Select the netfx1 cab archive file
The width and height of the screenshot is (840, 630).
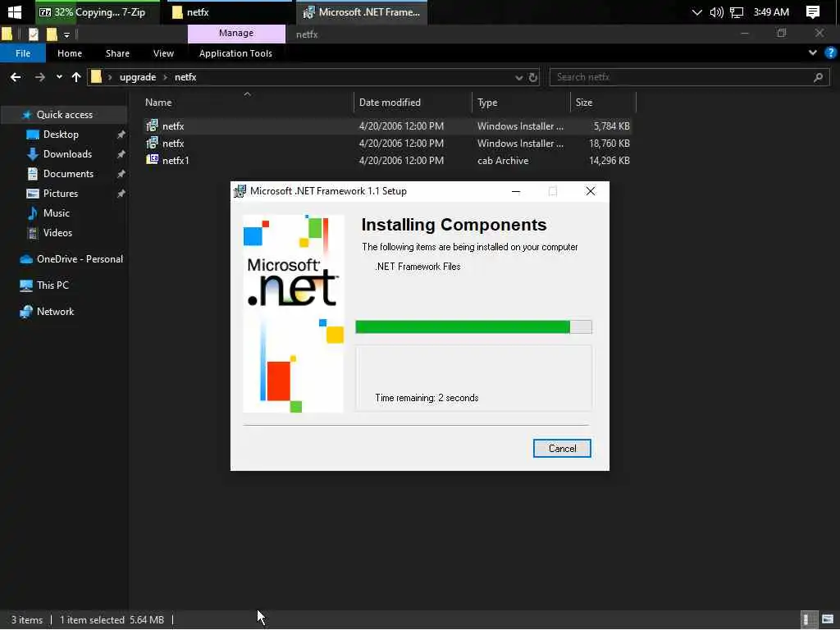click(x=388, y=160)
